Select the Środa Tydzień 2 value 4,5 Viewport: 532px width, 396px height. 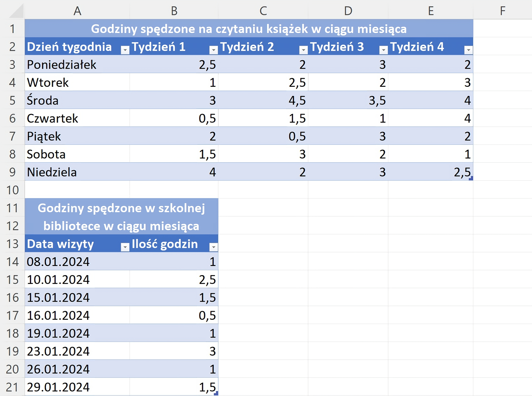click(x=297, y=100)
